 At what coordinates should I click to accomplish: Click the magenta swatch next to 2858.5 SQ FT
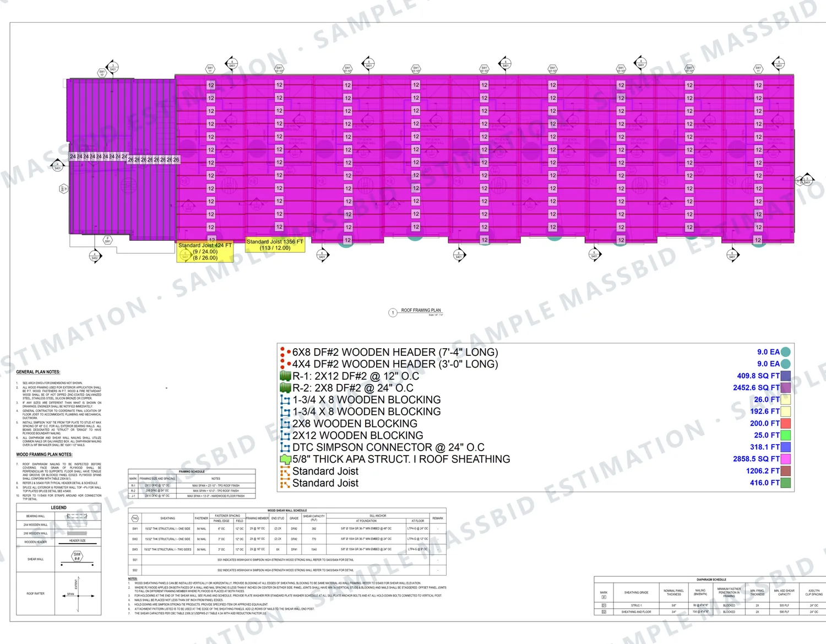(786, 459)
